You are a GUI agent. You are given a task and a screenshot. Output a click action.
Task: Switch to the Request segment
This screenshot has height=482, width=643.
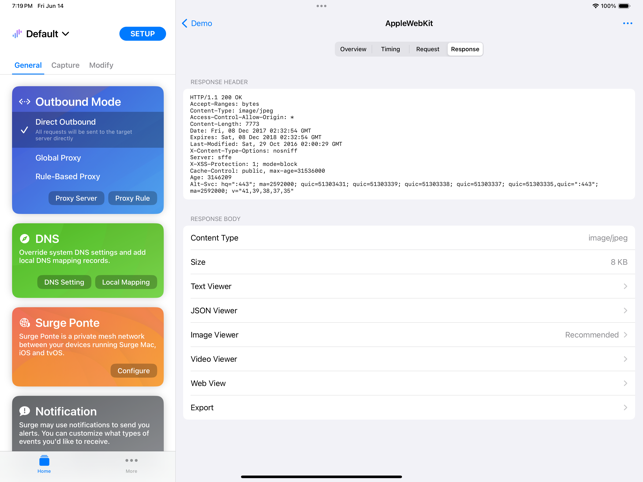pyautogui.click(x=428, y=49)
